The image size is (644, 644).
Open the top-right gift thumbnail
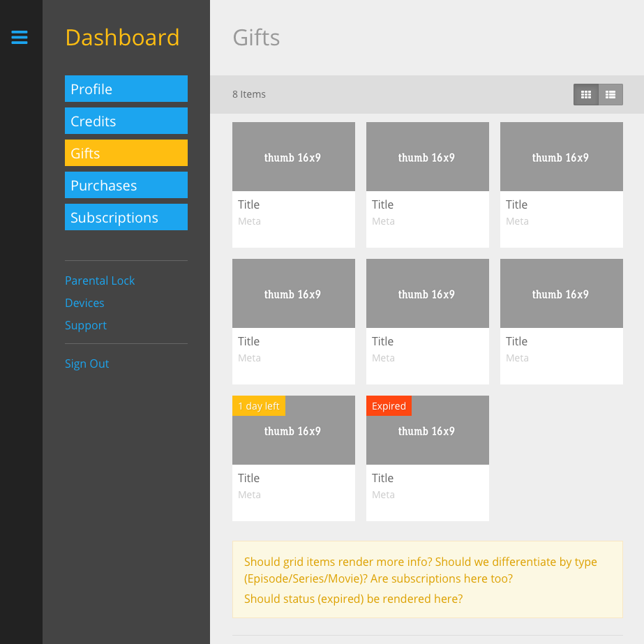[x=561, y=157]
